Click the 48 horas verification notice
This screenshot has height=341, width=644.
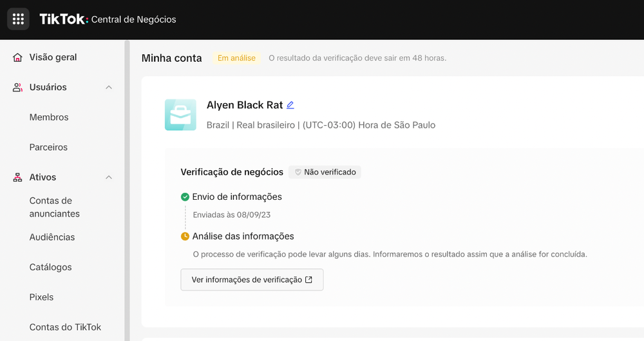tap(357, 58)
